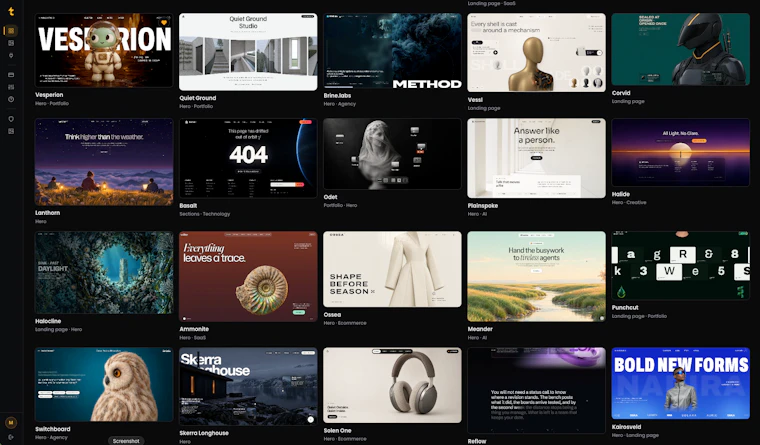Image resolution: width=760 pixels, height=445 pixels.
Task: Open the user avatar labeled M
Action: click(x=11, y=423)
